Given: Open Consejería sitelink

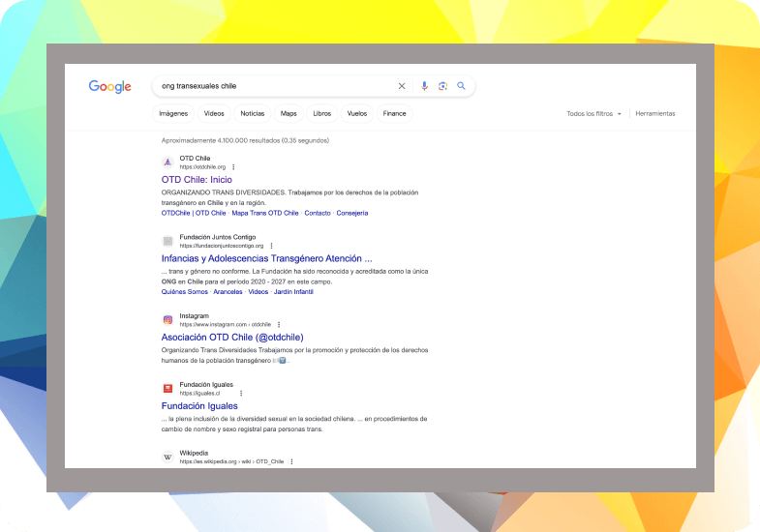Looking at the screenshot, I should tap(352, 213).
